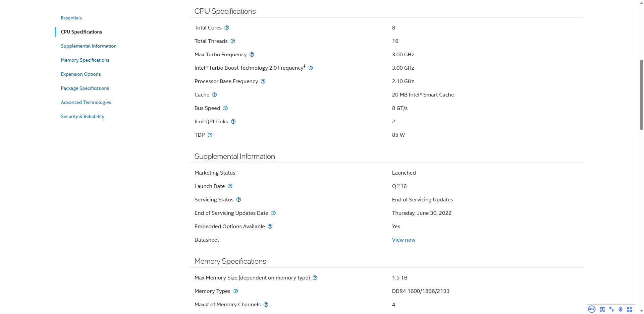
Task: Go to Memory Specifications in the sidebar
Action: 85,60
